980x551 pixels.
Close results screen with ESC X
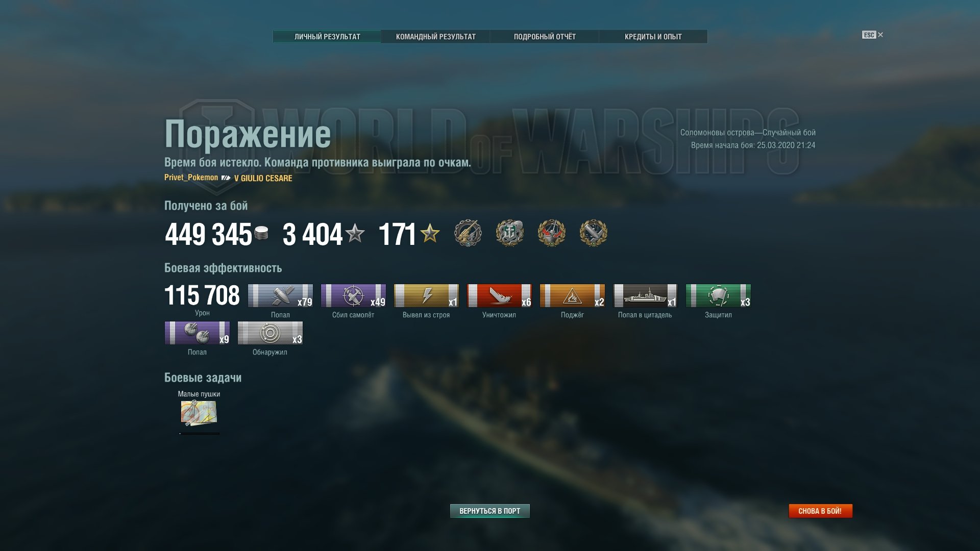(x=873, y=35)
